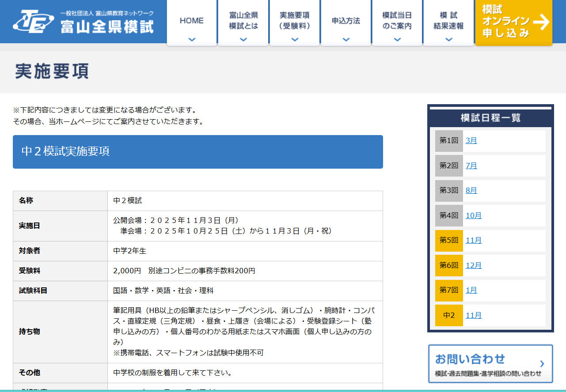The width and height of the screenshot is (566, 392).
Task: Open the 第6回 12月 schedule link
Action: (x=473, y=266)
